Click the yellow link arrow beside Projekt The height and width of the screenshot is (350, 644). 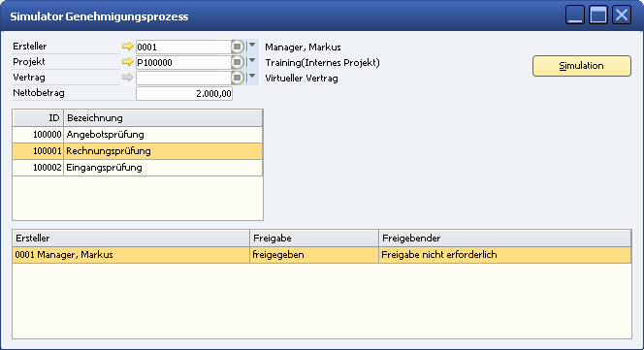(x=128, y=62)
